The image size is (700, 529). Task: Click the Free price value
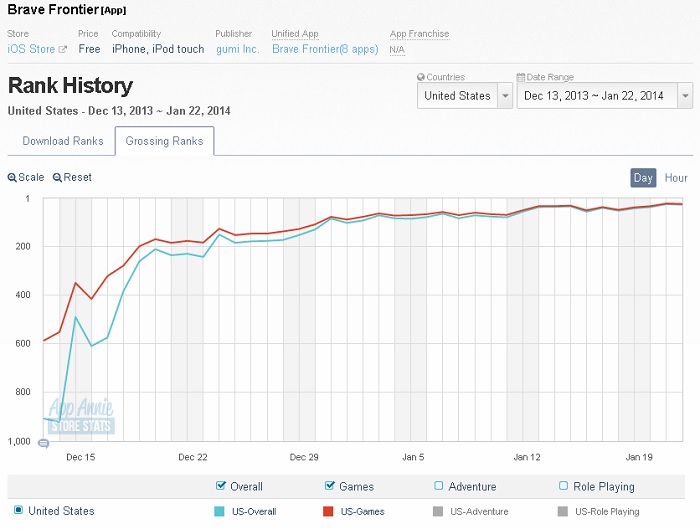pos(89,49)
